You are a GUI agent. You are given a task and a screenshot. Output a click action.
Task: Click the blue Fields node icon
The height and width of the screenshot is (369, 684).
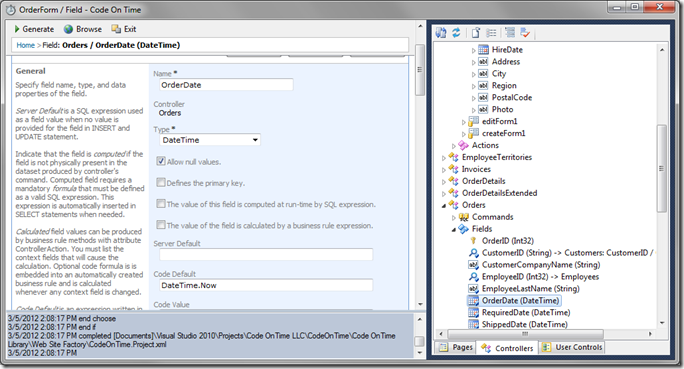click(463, 229)
